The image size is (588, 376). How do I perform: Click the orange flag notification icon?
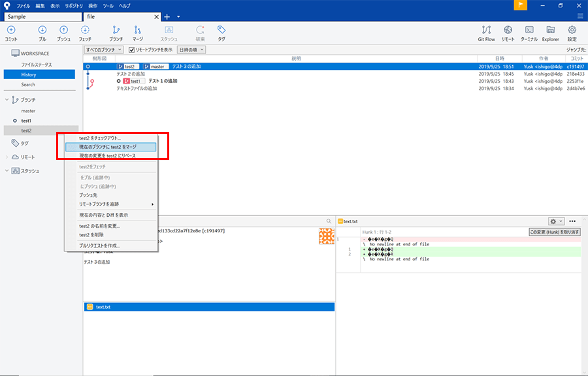point(521,5)
